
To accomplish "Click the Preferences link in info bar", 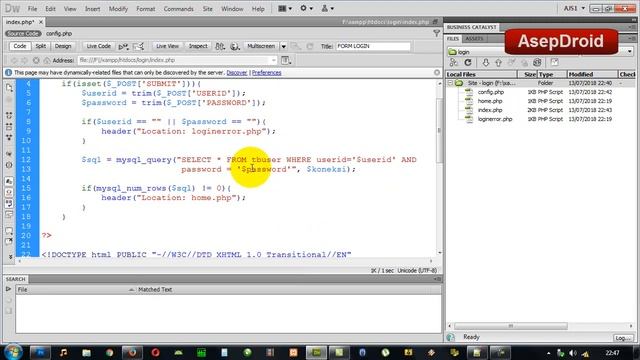I will pos(267,73).
